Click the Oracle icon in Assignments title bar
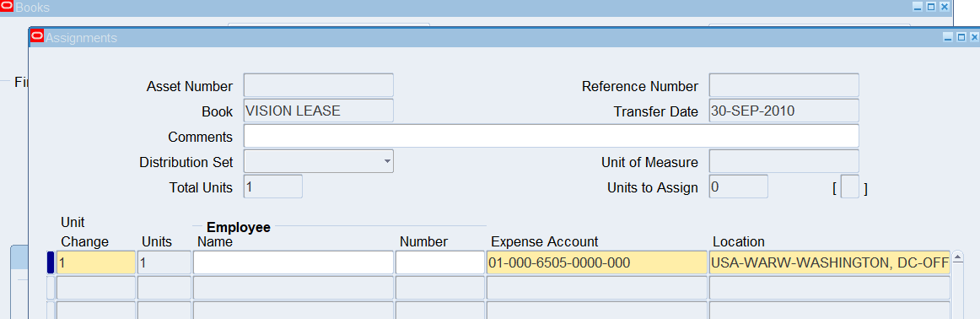The width and height of the screenshot is (980, 319). [x=37, y=35]
